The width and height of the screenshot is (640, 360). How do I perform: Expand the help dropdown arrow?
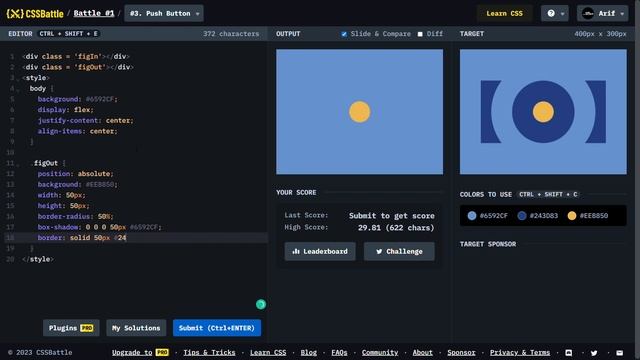(x=562, y=14)
